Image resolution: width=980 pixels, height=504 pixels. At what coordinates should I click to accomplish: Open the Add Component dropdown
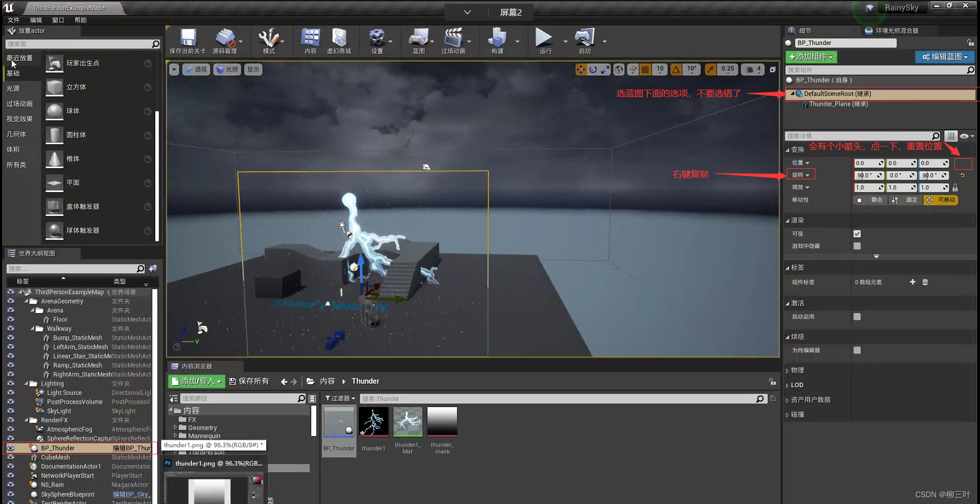pos(811,57)
